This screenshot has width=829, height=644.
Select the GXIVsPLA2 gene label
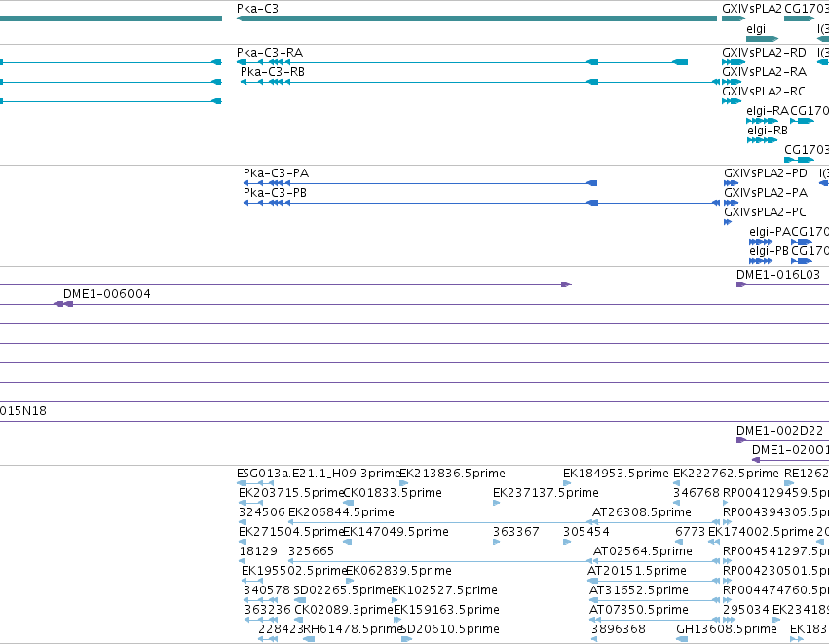tap(751, 9)
